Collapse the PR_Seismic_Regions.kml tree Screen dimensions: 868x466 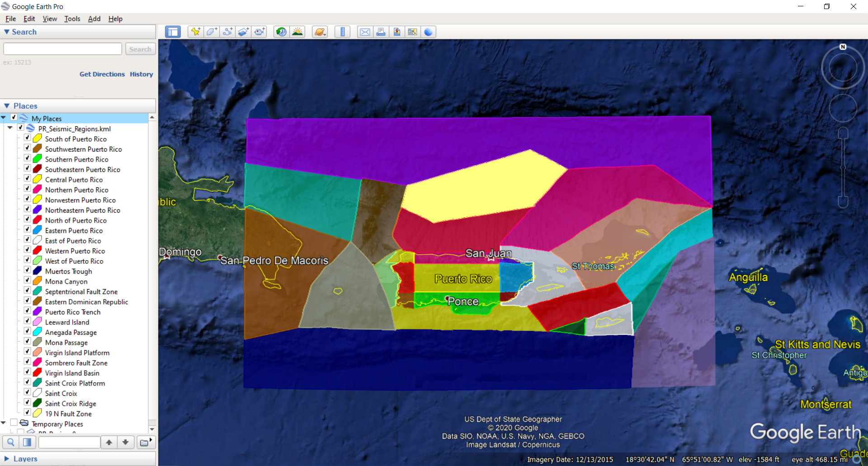click(x=10, y=128)
